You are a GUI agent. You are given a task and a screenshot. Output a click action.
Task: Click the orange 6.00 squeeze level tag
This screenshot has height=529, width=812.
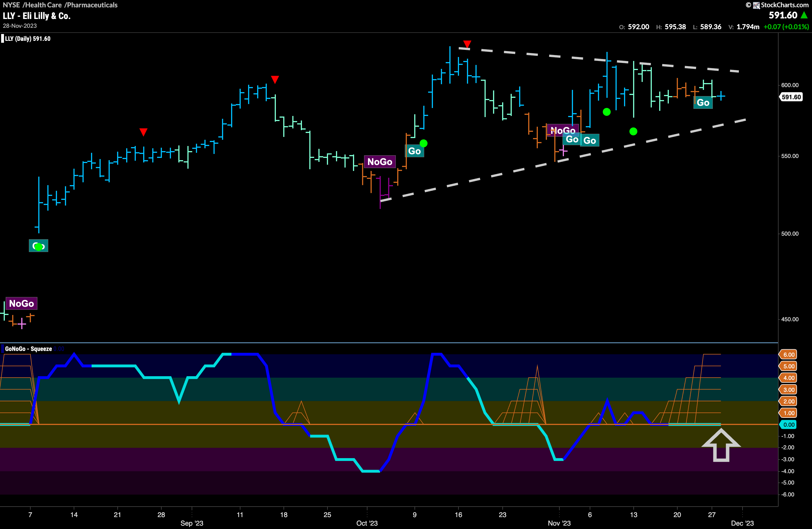point(788,355)
